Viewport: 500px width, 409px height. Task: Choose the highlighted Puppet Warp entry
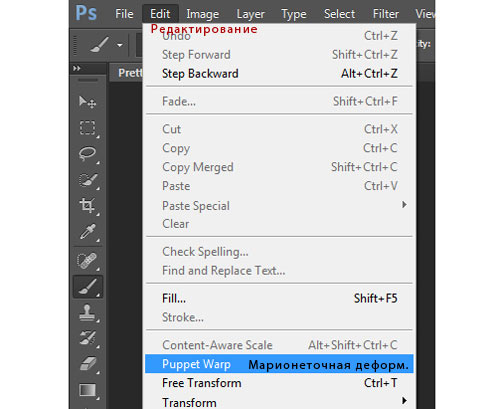pos(279,364)
